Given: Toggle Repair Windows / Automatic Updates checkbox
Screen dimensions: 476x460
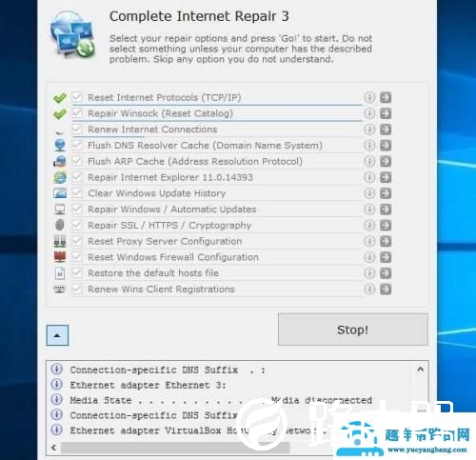Looking at the screenshot, I should pos(77,209).
